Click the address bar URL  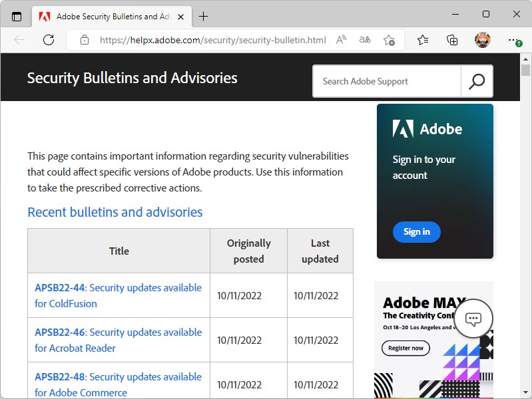(x=212, y=40)
